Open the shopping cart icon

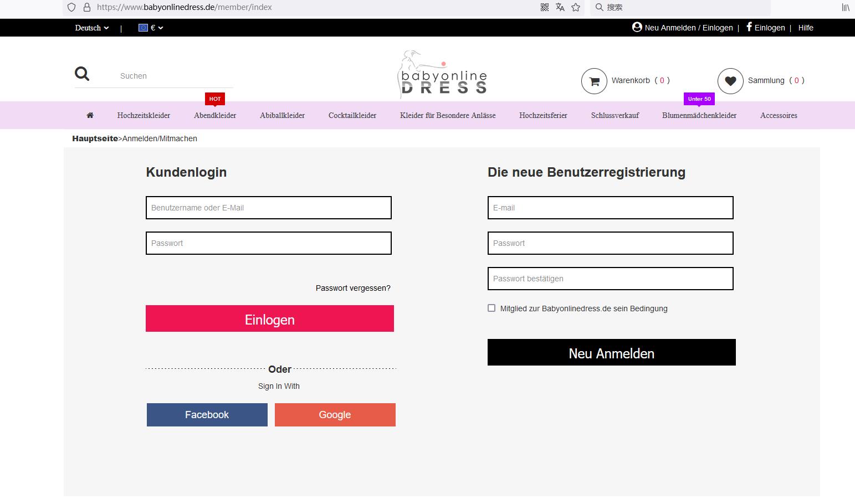(x=594, y=81)
